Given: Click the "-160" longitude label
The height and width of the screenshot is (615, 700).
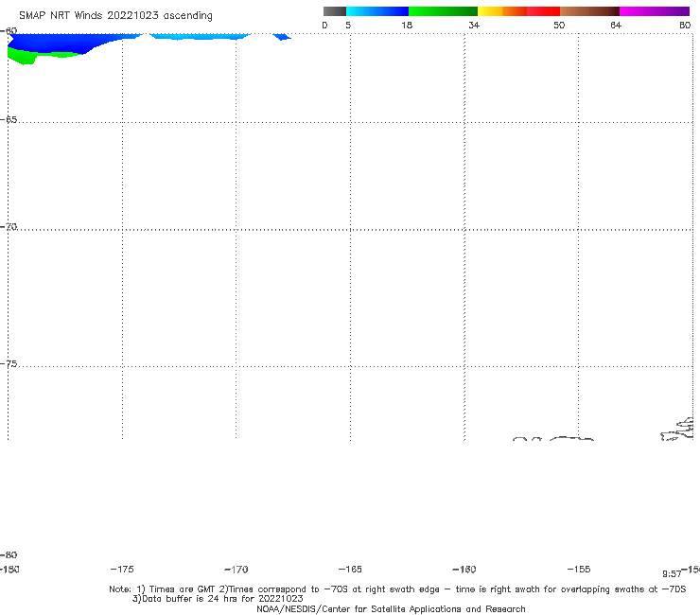Looking at the screenshot, I should click(464, 569).
